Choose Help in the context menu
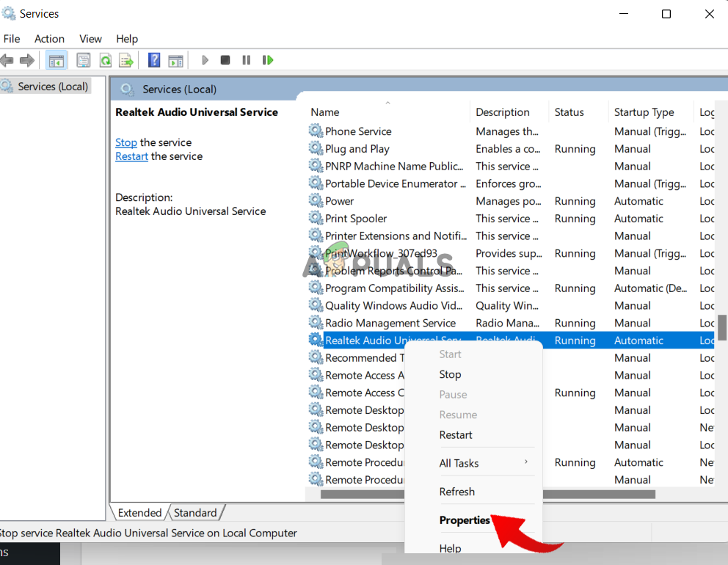 coord(450,548)
